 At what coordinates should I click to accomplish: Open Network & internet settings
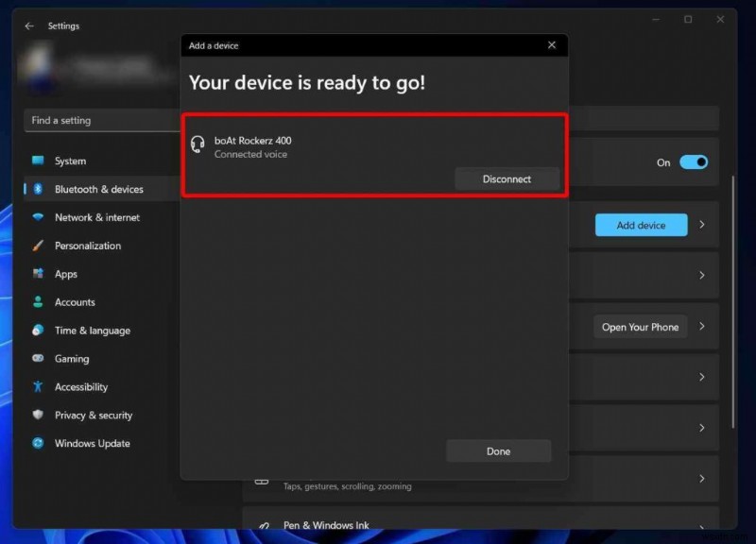coord(101,217)
